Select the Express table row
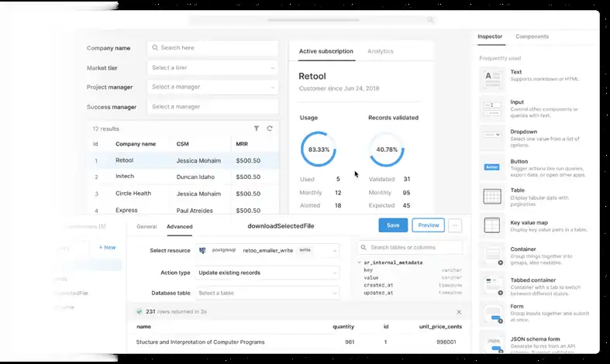Viewport: 610px width, 364px height. tap(184, 210)
